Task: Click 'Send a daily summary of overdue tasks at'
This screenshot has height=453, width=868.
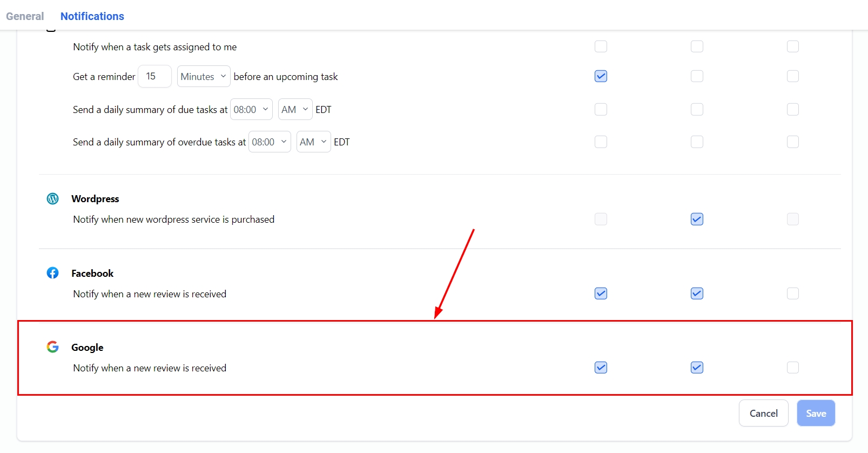Action: [x=159, y=142]
